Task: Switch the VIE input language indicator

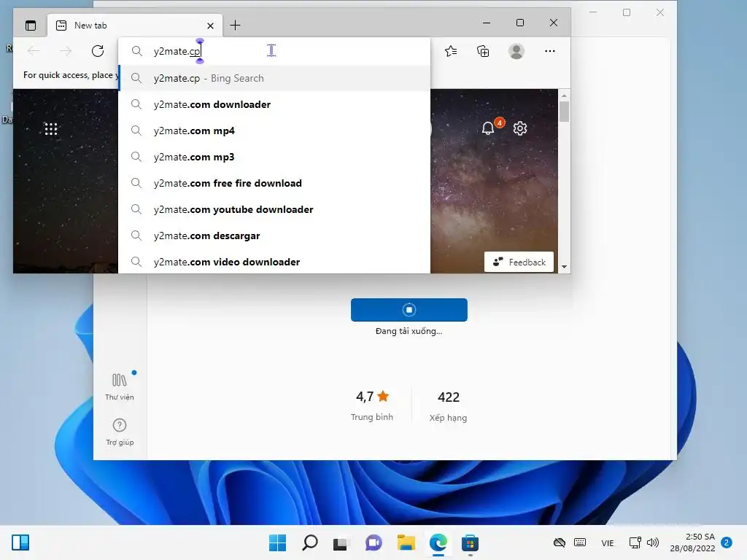Action: click(608, 542)
